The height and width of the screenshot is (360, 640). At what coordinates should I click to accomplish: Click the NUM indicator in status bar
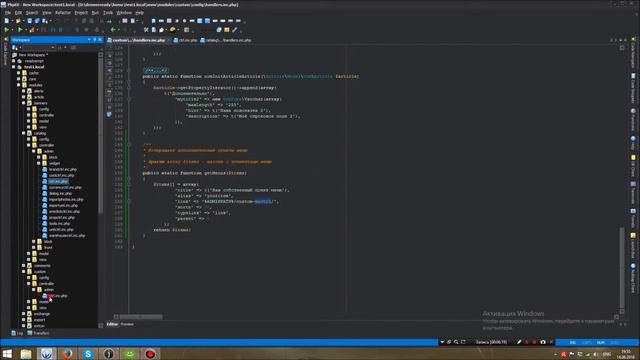coord(600,342)
